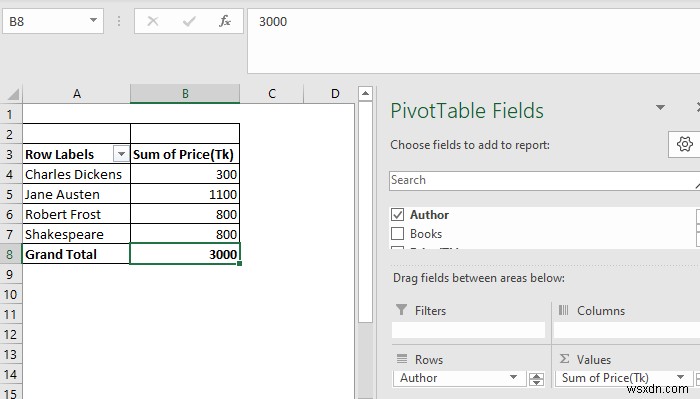This screenshot has width=700, height=399.
Task: Select the Robert Frost cell
Action: (76, 214)
